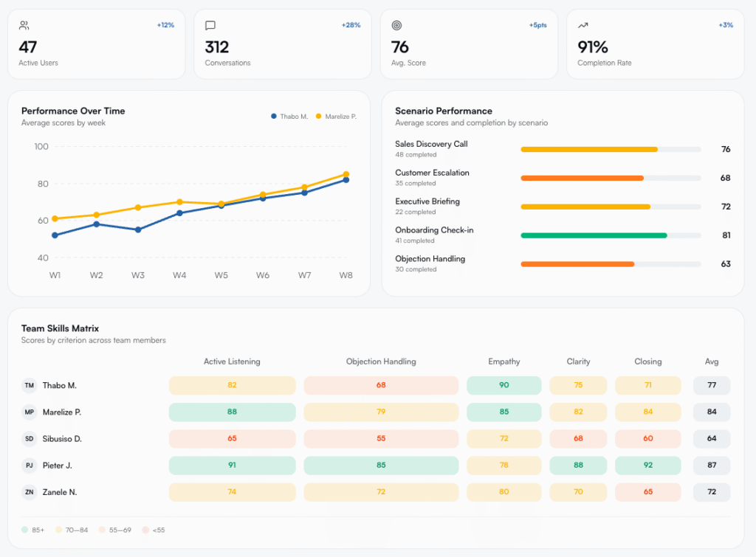Screen dimensions: 756x557
Task: Click Pieter J.'s Closing score of 92
Action: coord(648,466)
